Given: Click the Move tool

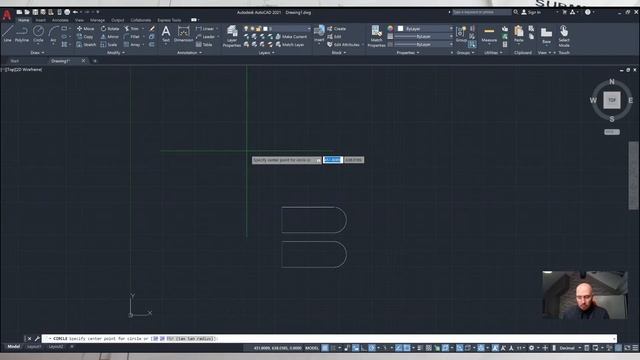Looking at the screenshot, I should [85, 29].
